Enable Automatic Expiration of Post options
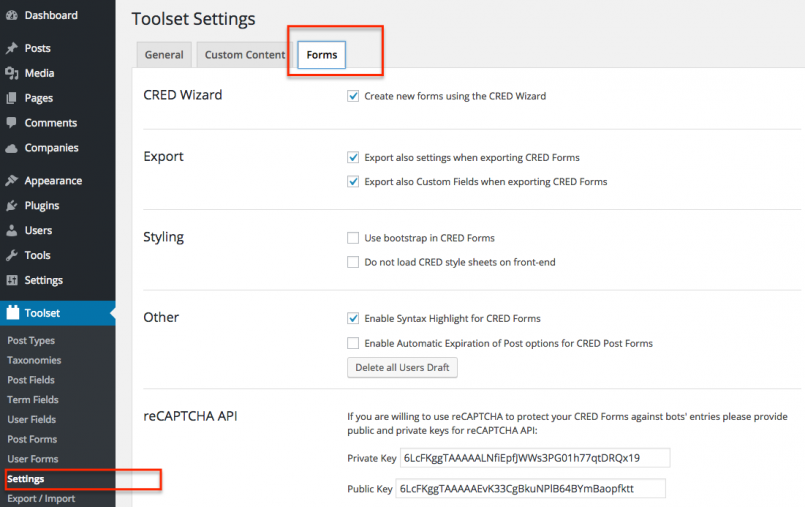Image resolution: width=805 pixels, height=507 pixels. [353, 343]
